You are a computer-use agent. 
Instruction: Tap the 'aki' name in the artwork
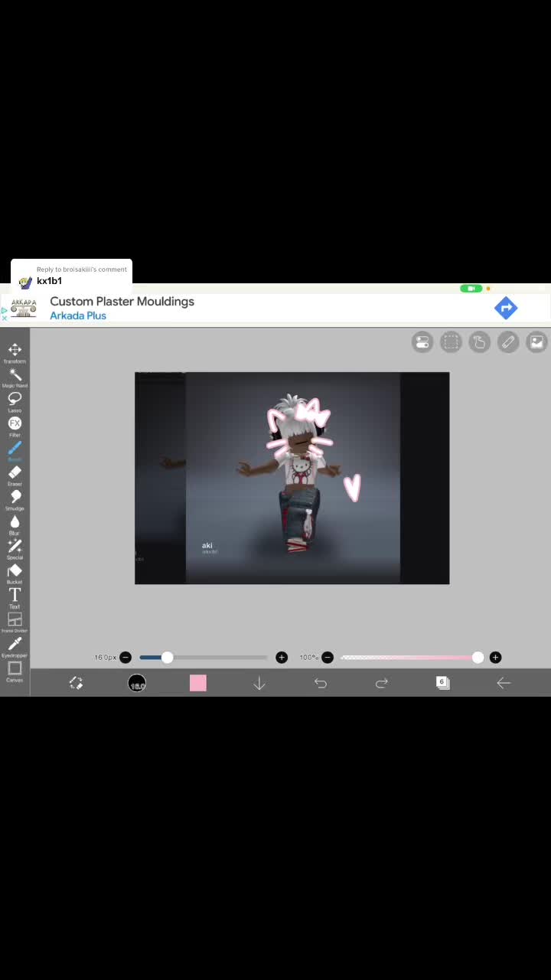[207, 545]
